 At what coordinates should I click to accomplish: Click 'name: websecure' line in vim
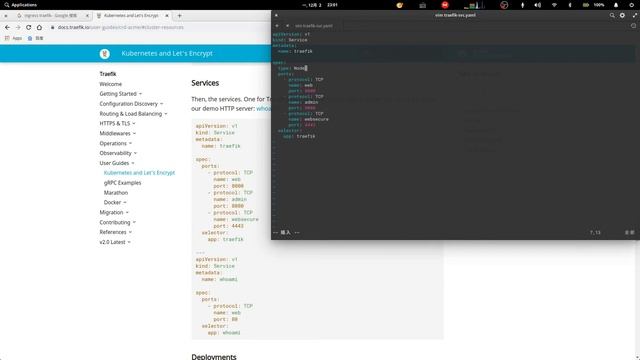coord(308,119)
